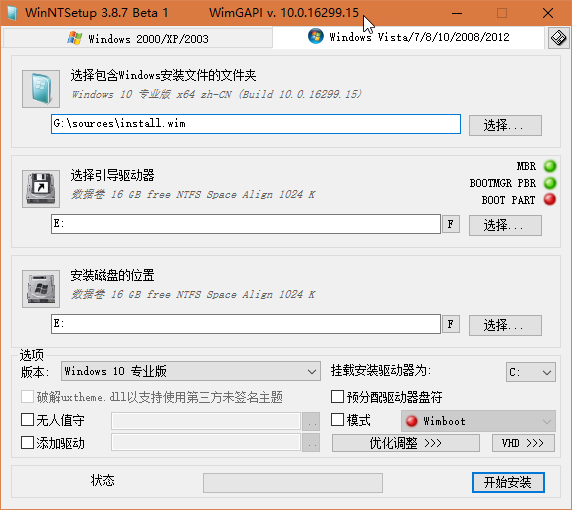Viewport: 572px width, 510px height.
Task: Open the toolbox icon beside the tabs
Action: (558, 38)
